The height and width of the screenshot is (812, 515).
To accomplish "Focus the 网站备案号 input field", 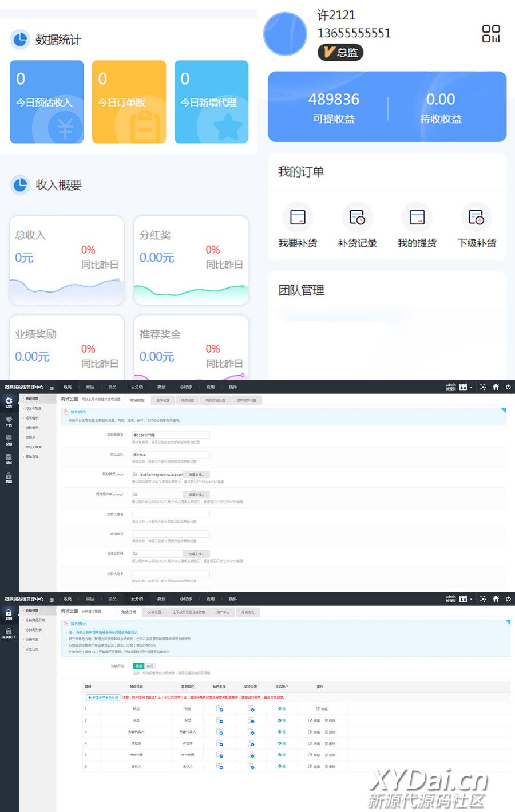I will (171, 435).
